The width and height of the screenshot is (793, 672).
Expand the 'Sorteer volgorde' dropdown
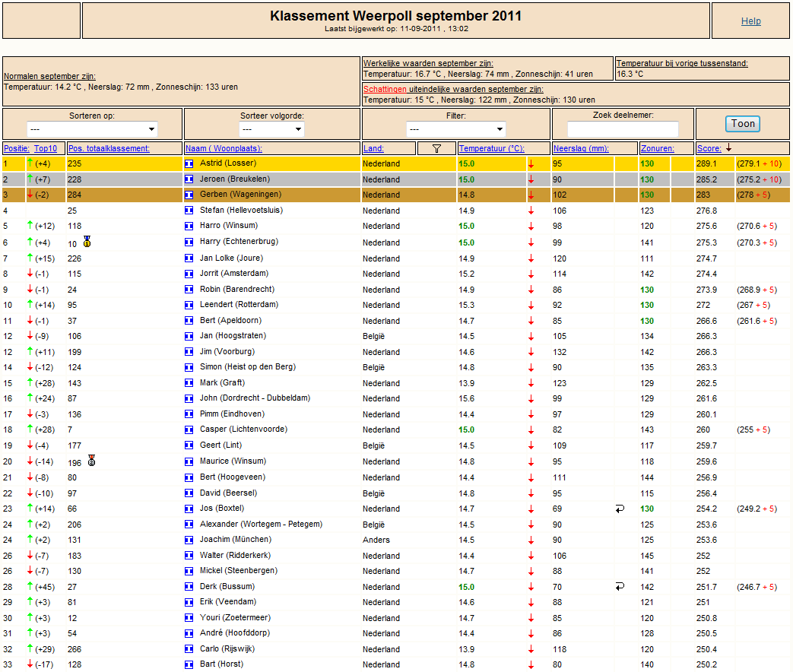pyautogui.click(x=273, y=129)
